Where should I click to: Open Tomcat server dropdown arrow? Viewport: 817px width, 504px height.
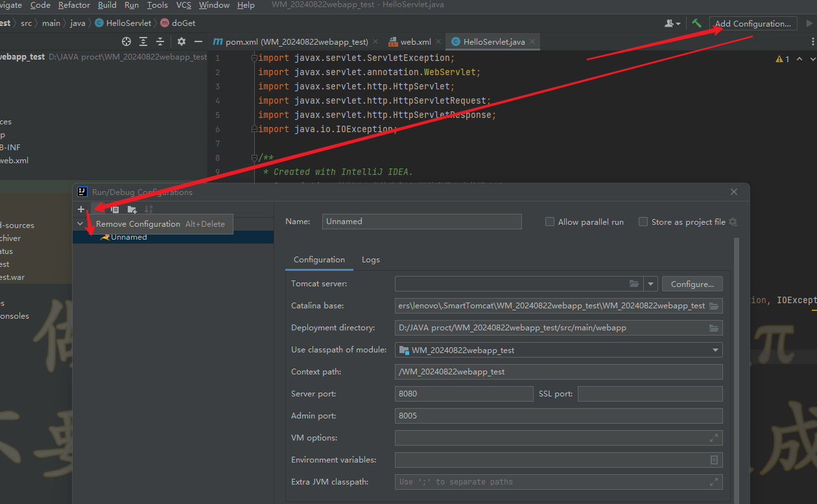(651, 284)
